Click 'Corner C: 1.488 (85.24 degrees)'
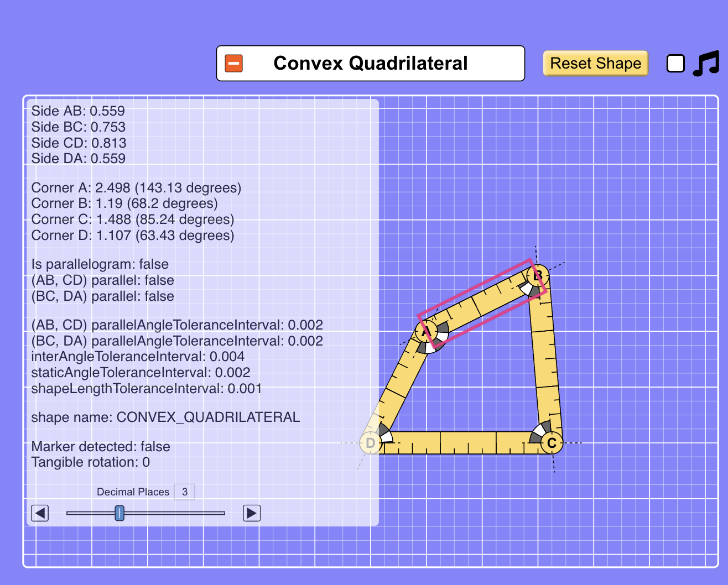This screenshot has height=585, width=728. pyautogui.click(x=133, y=220)
